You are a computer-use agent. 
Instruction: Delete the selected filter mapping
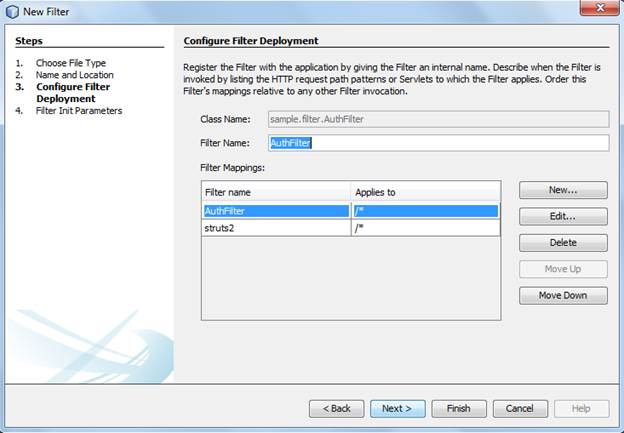click(x=563, y=243)
